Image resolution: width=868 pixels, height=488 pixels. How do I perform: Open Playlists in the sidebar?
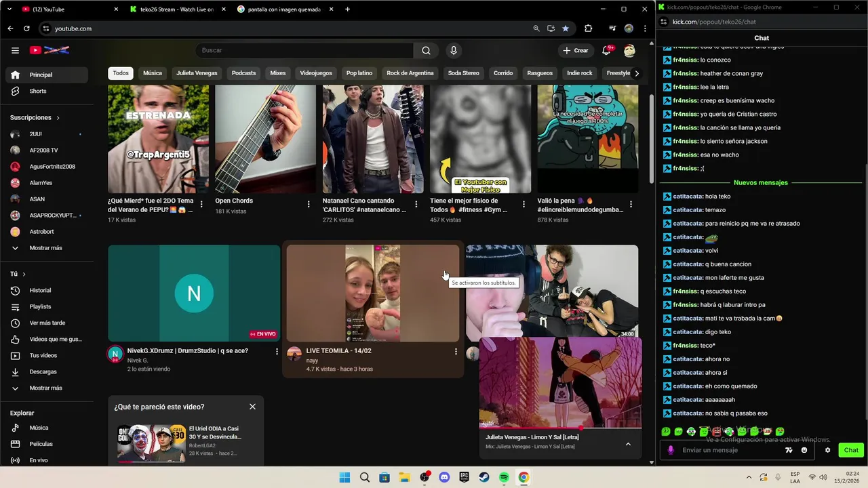[x=40, y=306]
